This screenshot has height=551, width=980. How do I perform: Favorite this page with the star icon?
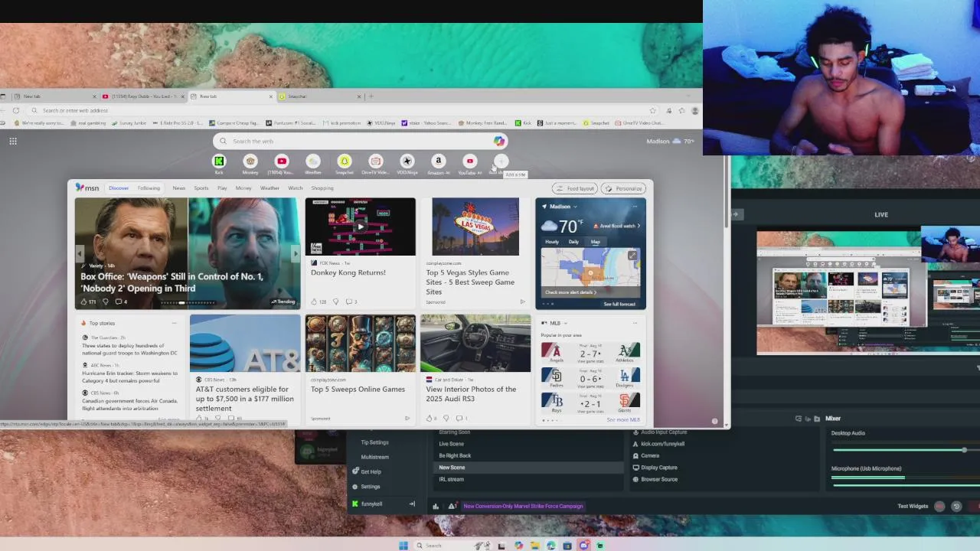coord(652,110)
